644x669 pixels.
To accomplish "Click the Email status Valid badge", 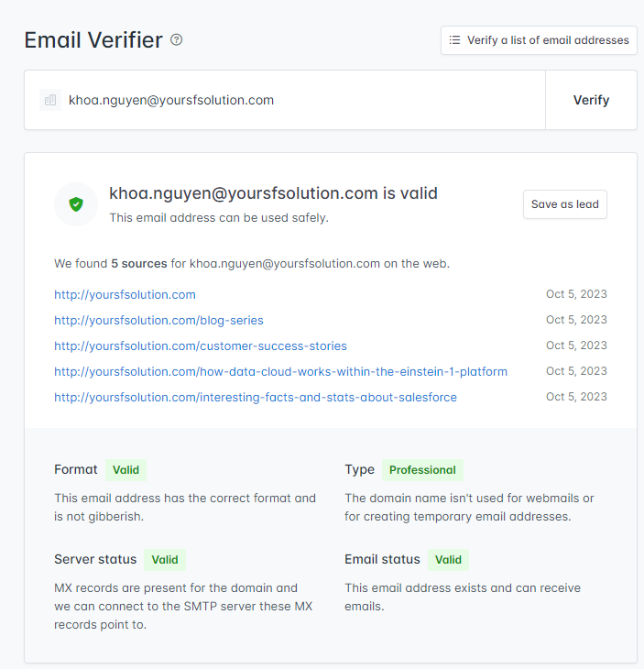I will pyautogui.click(x=448, y=560).
